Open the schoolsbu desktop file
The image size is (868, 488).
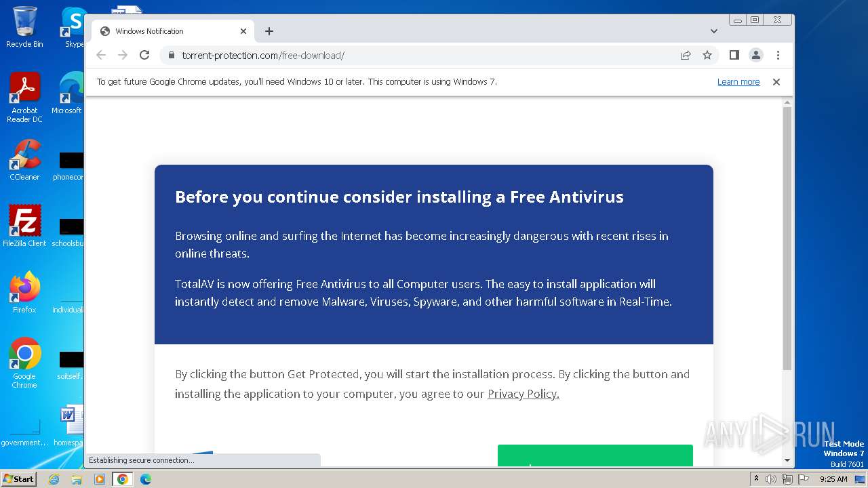point(68,232)
